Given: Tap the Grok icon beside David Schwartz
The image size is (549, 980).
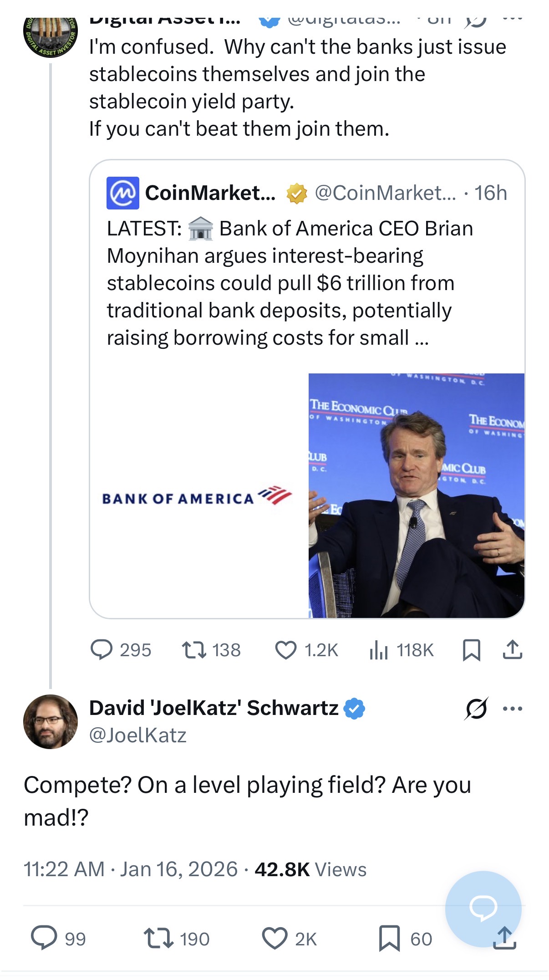Looking at the screenshot, I should tap(476, 709).
